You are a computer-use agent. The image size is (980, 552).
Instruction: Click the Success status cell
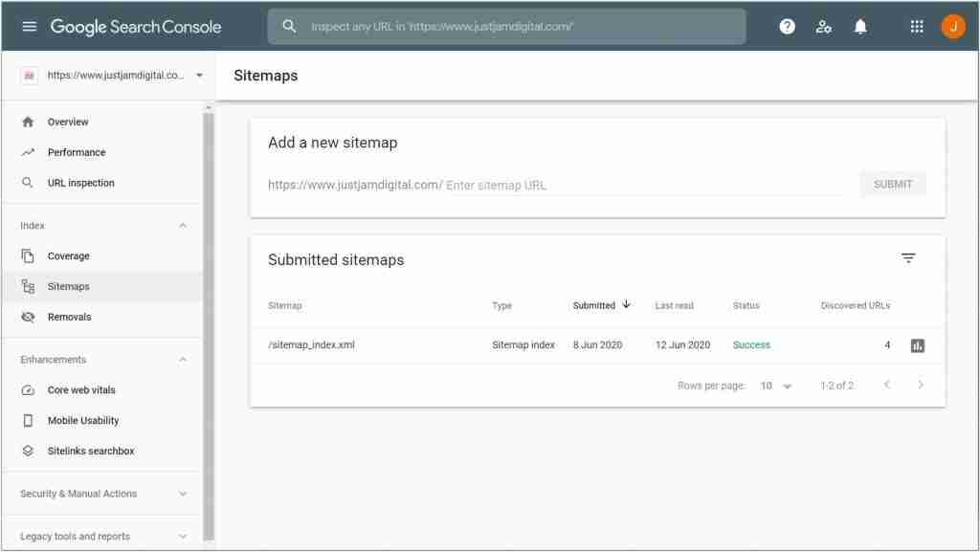751,344
